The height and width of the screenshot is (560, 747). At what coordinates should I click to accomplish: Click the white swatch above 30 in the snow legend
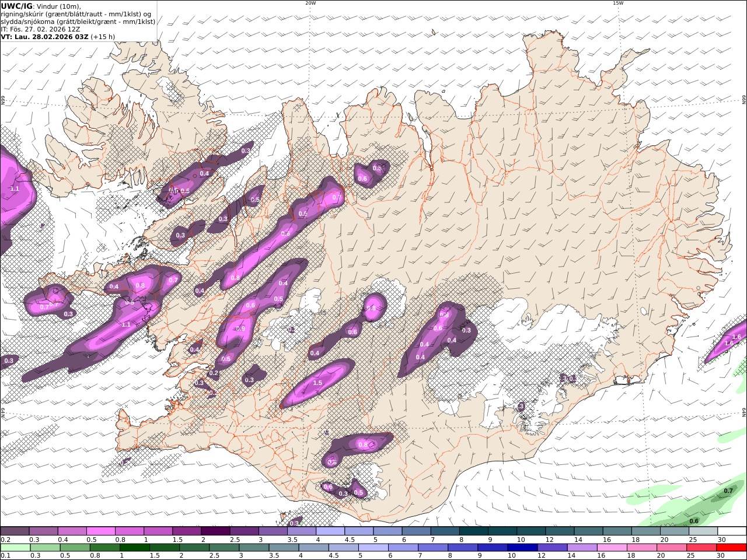[731, 531]
